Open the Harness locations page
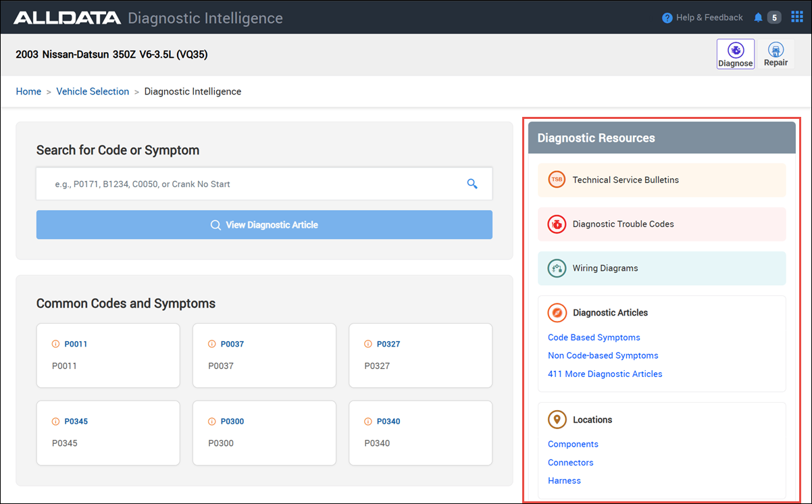The image size is (812, 504). (564, 480)
